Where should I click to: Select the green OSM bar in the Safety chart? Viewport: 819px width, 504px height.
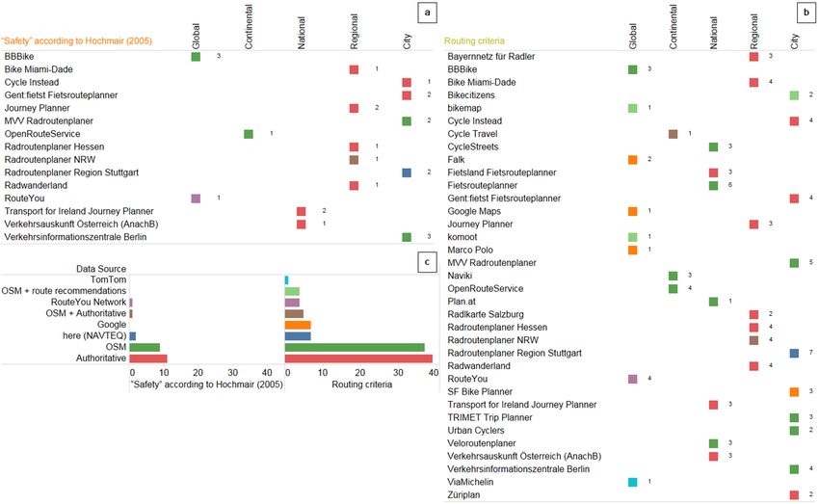[145, 347]
